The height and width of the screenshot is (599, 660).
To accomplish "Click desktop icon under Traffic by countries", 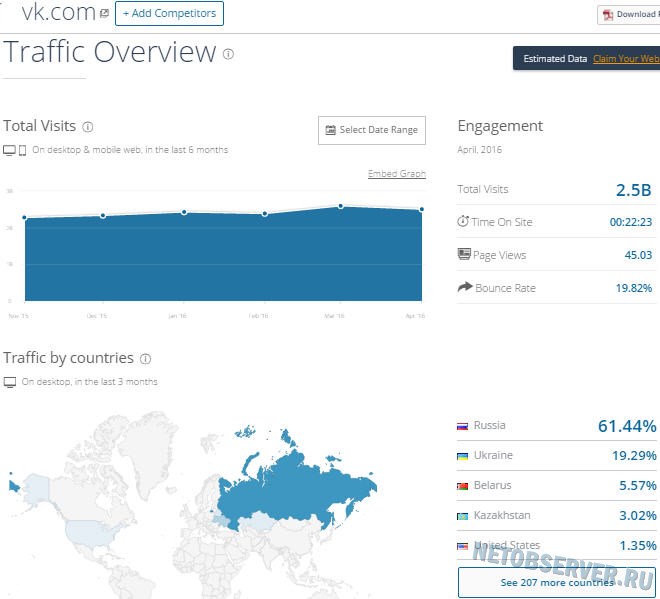I will click(10, 382).
